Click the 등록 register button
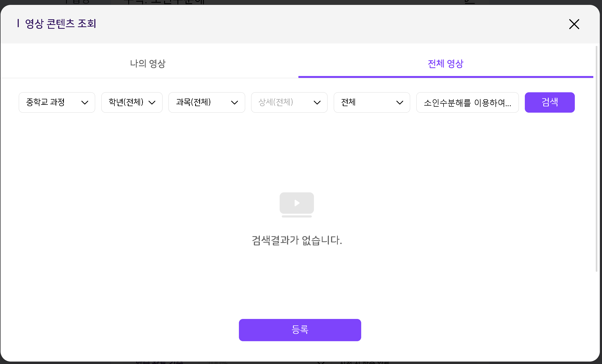 point(300,330)
